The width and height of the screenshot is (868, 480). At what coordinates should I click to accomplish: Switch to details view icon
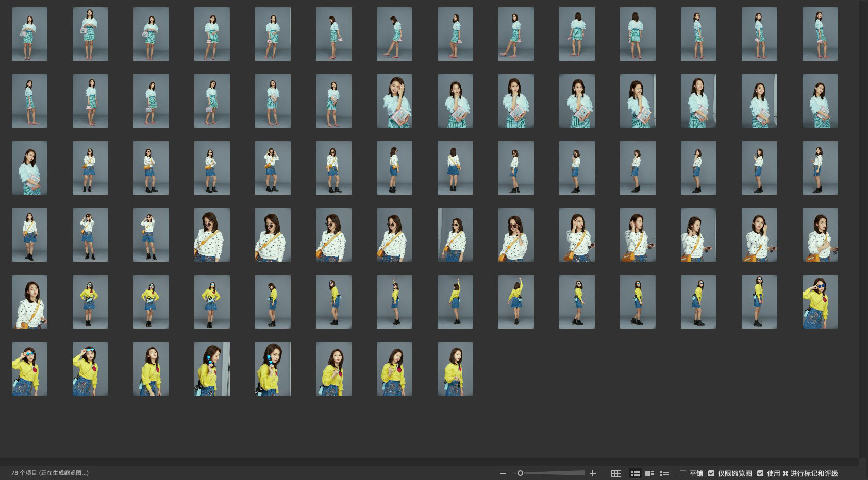649,473
